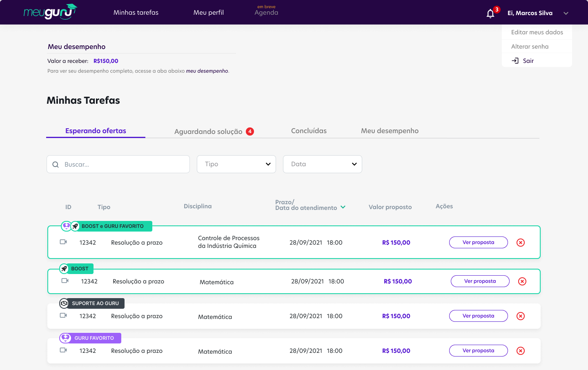Click the red X on the SUPORTE AO GURU row
Viewport: 588px width, 370px height.
click(521, 316)
